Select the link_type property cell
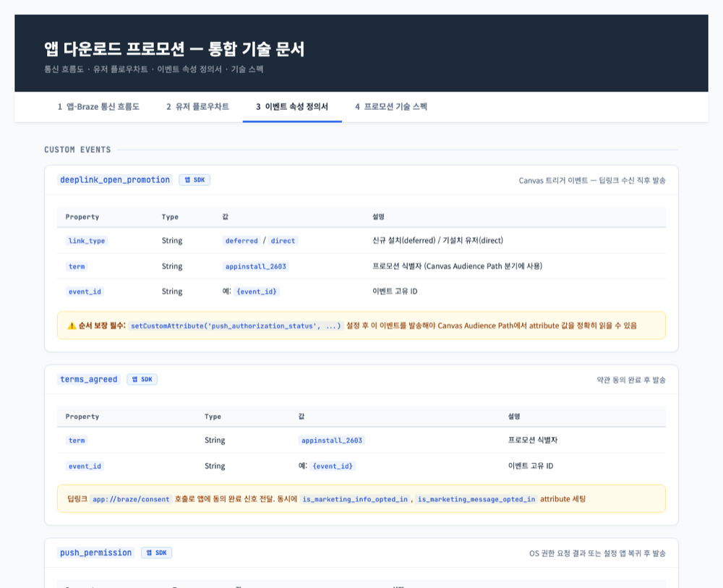 coord(87,241)
